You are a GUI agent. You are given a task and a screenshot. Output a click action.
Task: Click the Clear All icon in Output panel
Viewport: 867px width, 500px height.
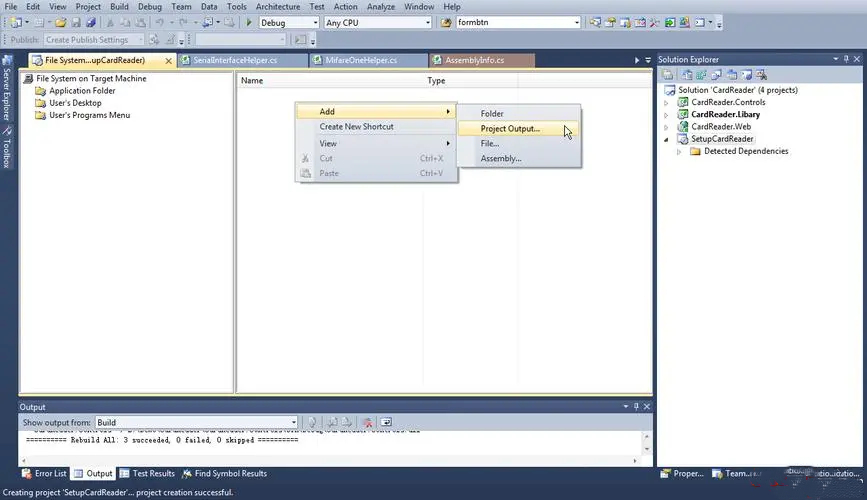coord(367,423)
